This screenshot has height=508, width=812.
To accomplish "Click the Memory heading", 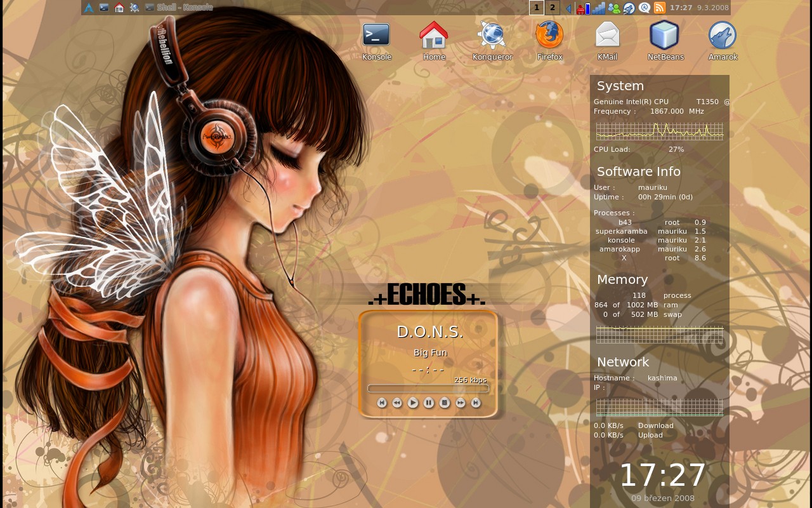I will click(622, 279).
